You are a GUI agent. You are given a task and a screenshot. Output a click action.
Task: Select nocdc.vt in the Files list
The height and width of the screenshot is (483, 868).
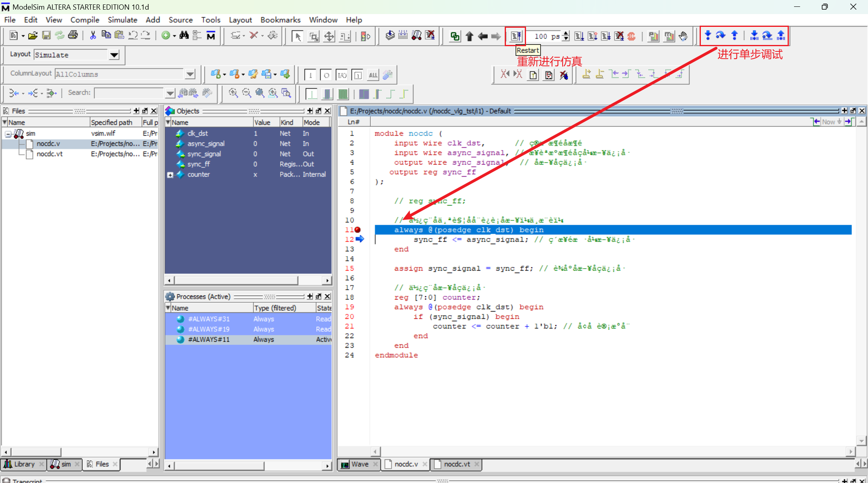[49, 154]
